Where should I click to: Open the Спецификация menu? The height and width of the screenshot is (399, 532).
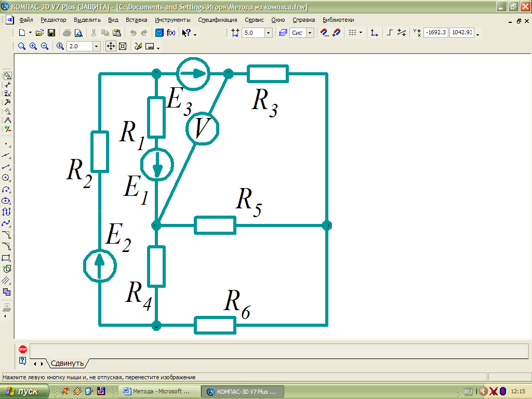pos(218,20)
